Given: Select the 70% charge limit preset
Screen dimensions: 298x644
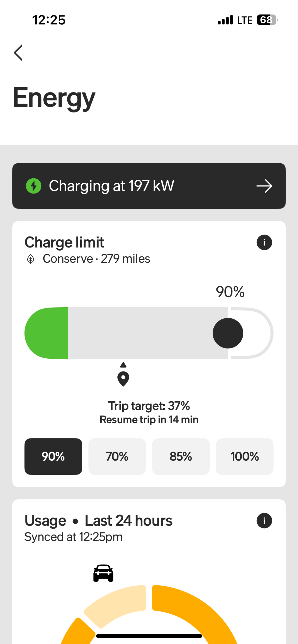Looking at the screenshot, I should click(117, 456).
